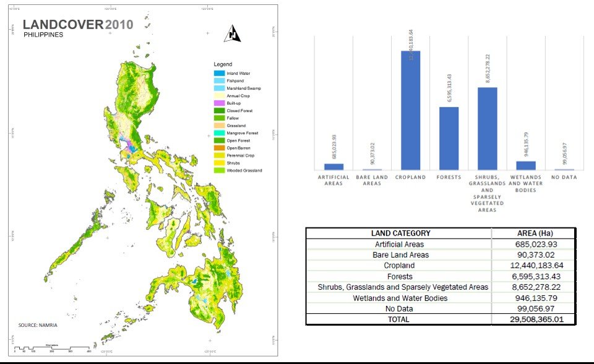Click the LAND CATEGORY table header
Image resolution: width=594 pixels, height=364 pixels.
pyautogui.click(x=399, y=234)
